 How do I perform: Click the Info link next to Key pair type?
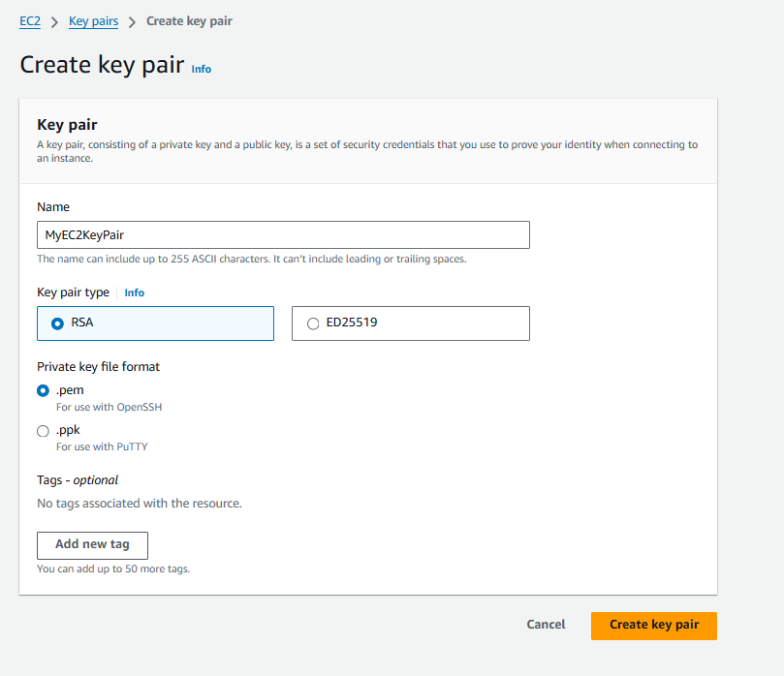[x=134, y=292]
